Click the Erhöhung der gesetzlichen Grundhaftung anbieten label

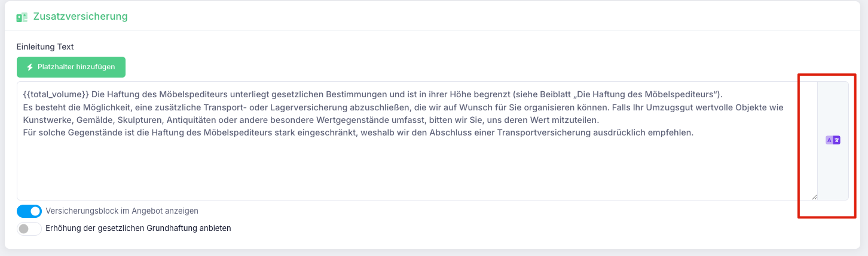pos(138,228)
